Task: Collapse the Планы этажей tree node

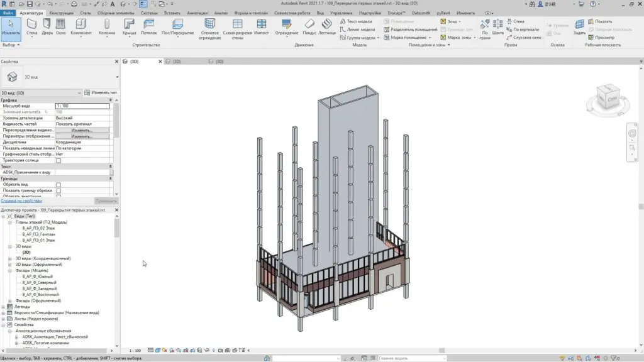Action: (x=10, y=222)
